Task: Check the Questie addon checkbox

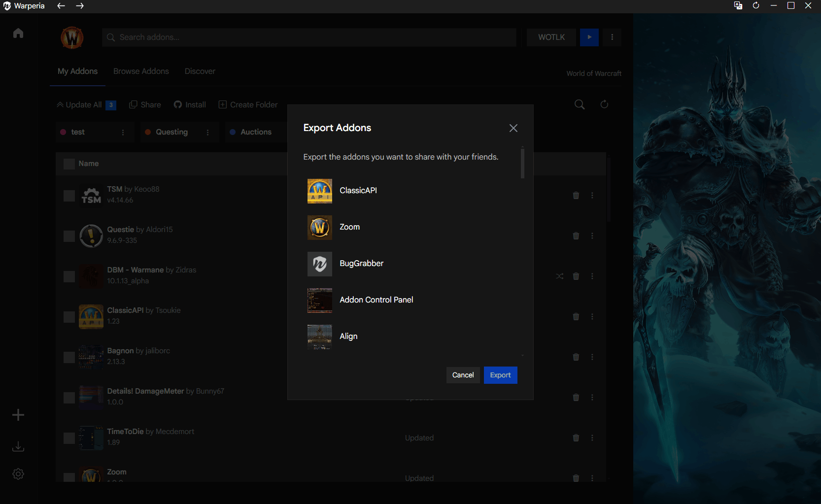Action: (69, 236)
